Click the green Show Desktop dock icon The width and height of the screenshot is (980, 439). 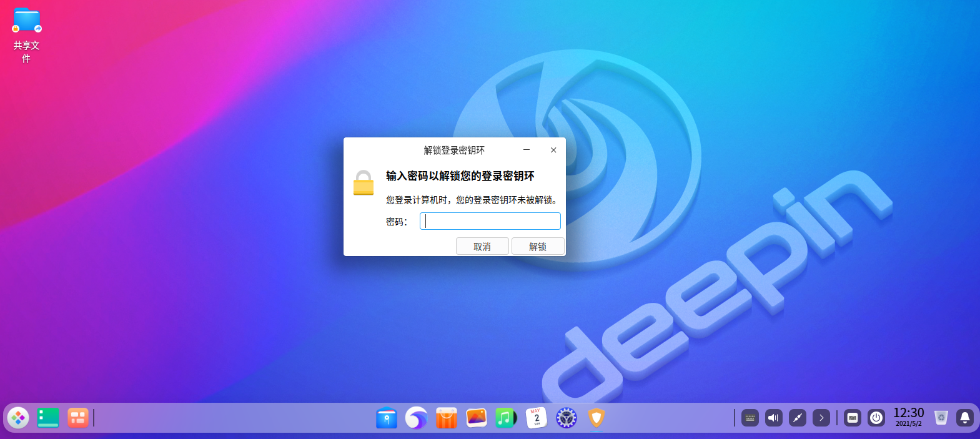tap(48, 418)
